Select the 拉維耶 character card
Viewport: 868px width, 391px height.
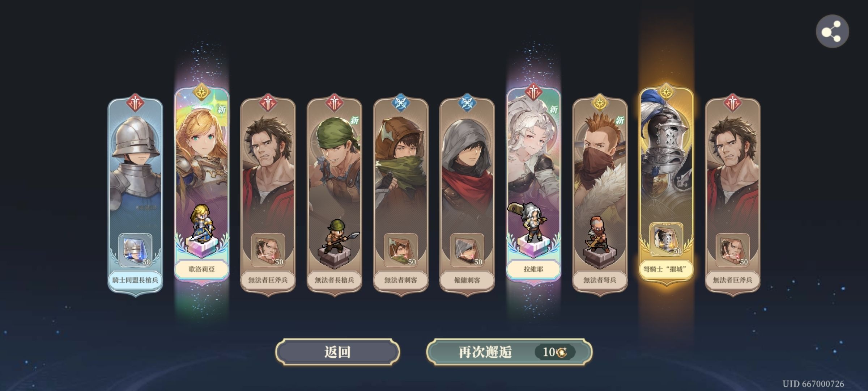tap(533, 185)
